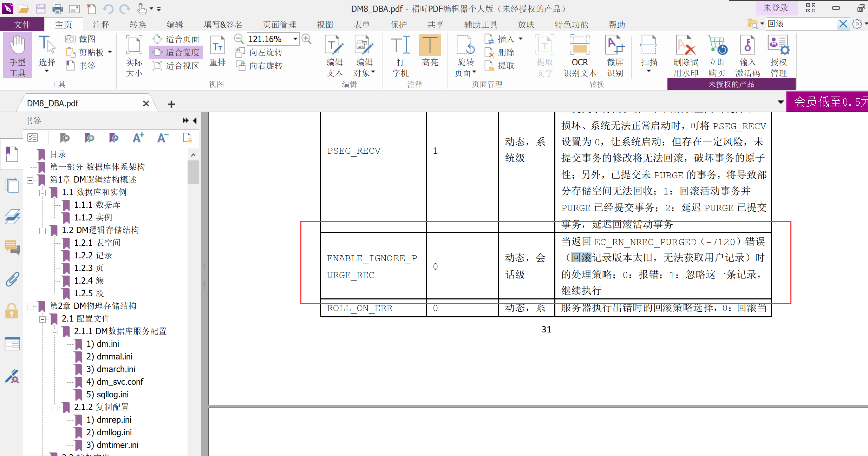This screenshot has width=868, height=456.
Task: Open the 文件 menu
Action: [22, 25]
